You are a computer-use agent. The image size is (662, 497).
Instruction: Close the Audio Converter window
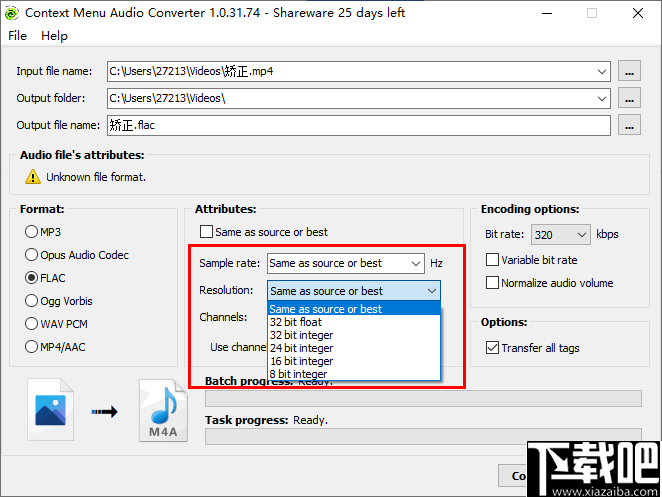pyautogui.click(x=638, y=13)
